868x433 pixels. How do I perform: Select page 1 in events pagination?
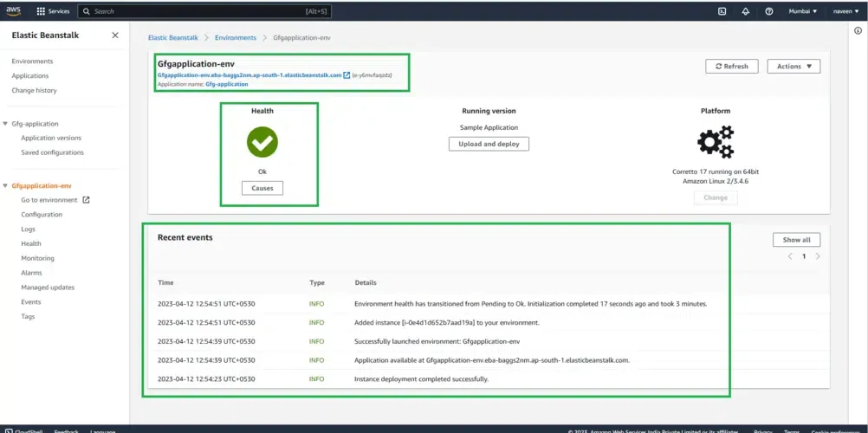coord(804,256)
